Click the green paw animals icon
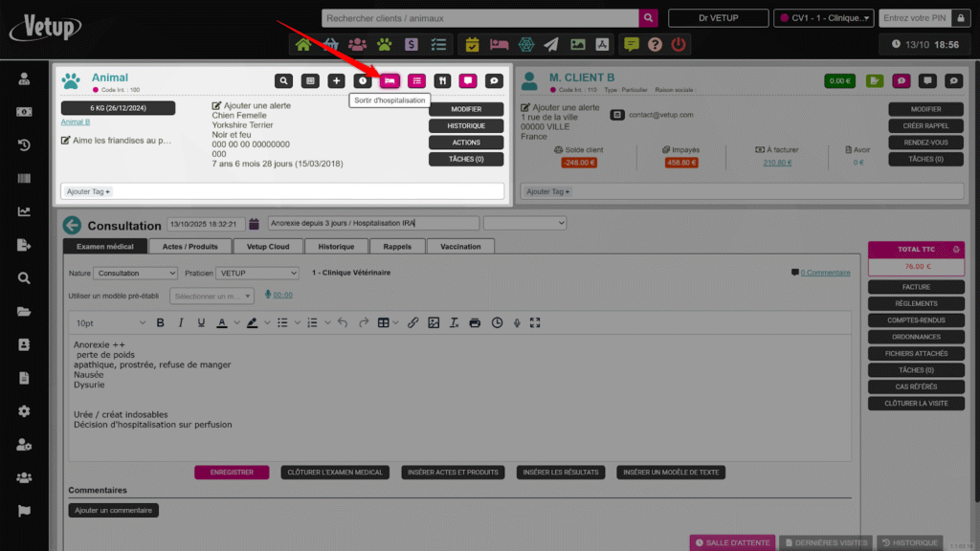The image size is (980, 551). pos(384,44)
